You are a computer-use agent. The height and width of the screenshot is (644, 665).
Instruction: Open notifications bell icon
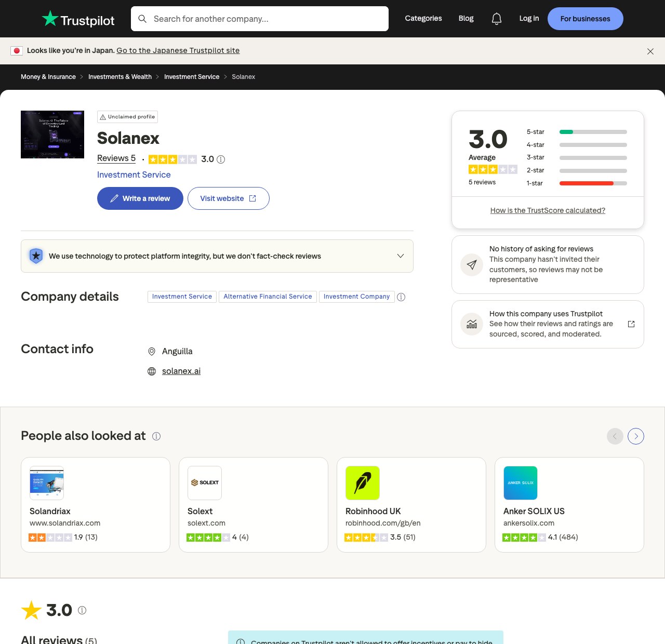[497, 19]
